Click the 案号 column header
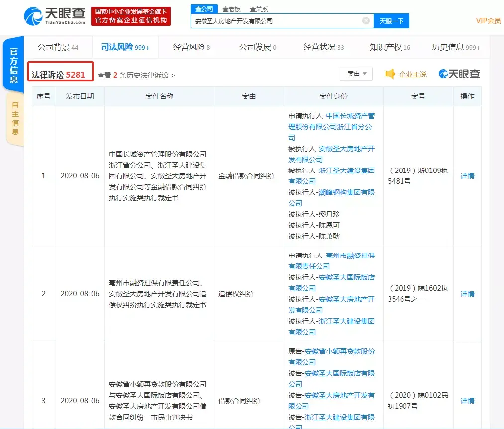This screenshot has height=429, width=504. [x=418, y=96]
